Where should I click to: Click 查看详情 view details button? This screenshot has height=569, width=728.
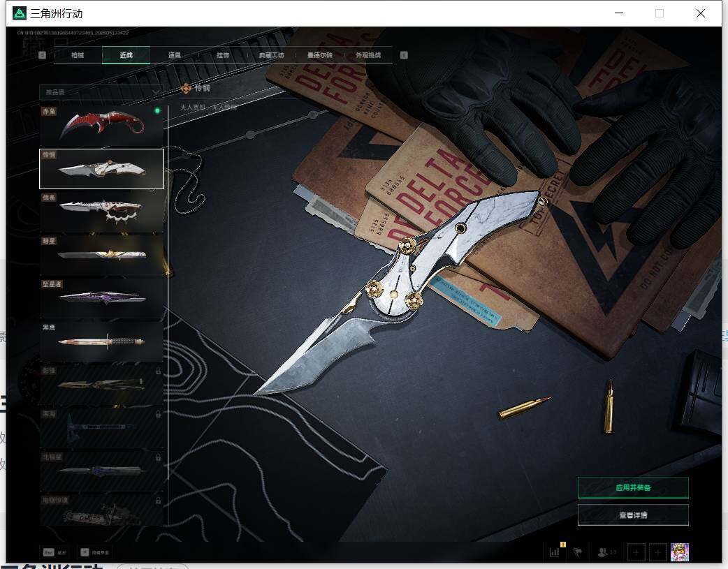pos(633,515)
